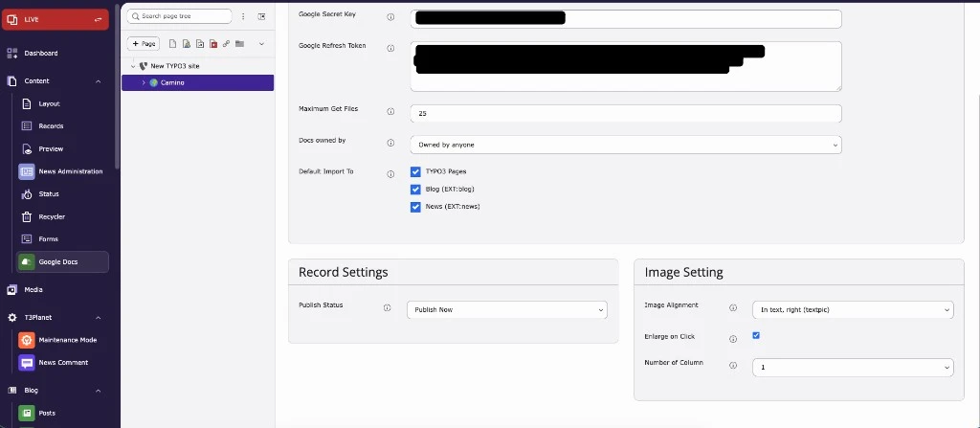Select the shortcut page type icon
The height and width of the screenshot is (428, 980).
click(200, 44)
